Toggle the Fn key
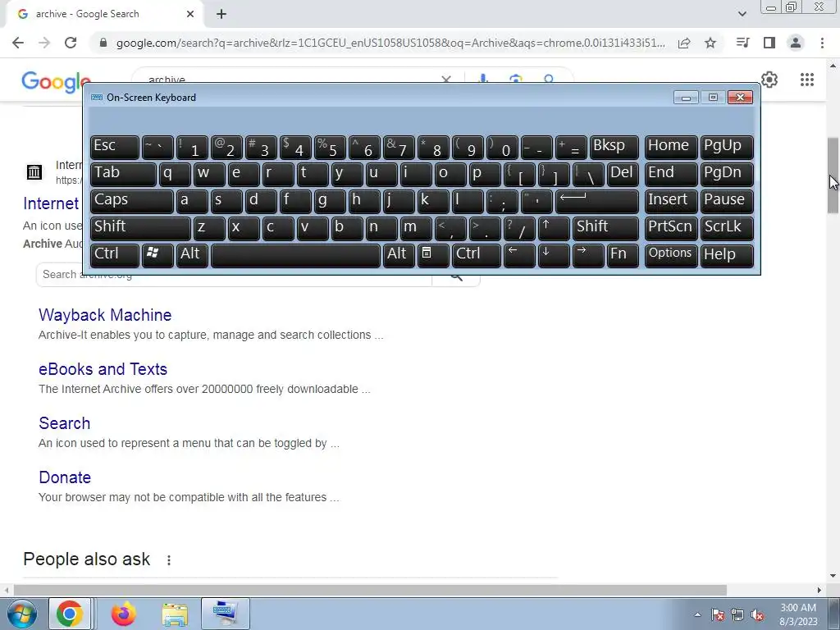 (623, 255)
